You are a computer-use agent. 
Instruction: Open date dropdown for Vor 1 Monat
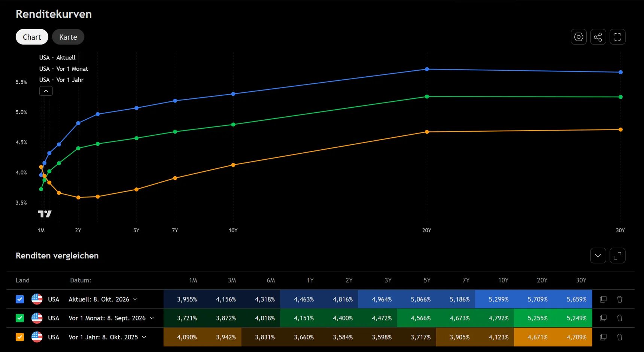click(x=111, y=318)
